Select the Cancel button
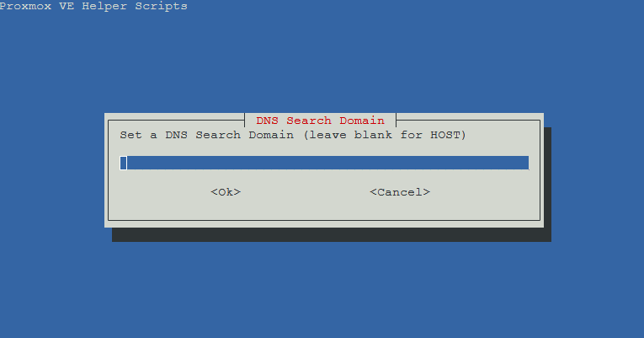644x338 pixels. click(x=400, y=192)
